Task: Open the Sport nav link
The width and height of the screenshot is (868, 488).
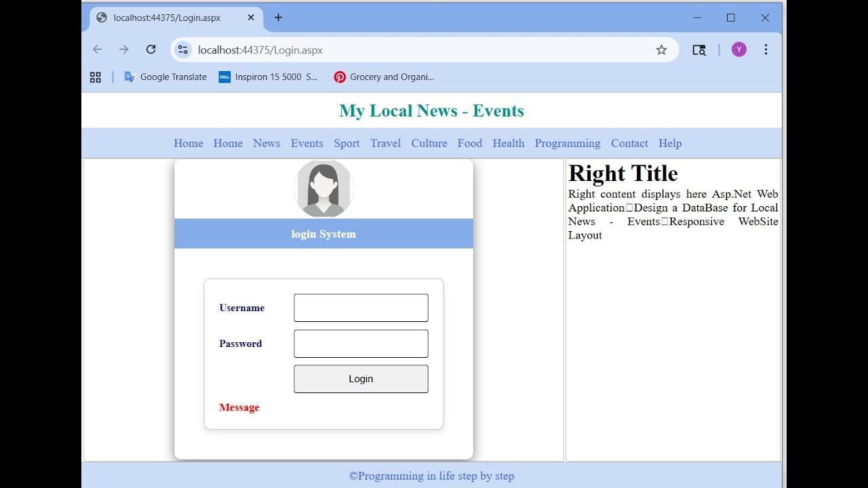Action: (347, 143)
